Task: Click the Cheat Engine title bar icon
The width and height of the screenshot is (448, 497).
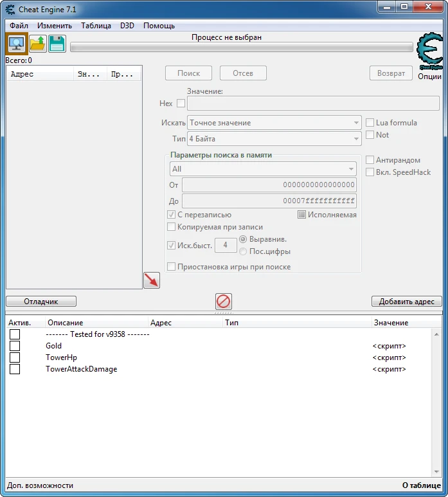Action: (x=10, y=10)
